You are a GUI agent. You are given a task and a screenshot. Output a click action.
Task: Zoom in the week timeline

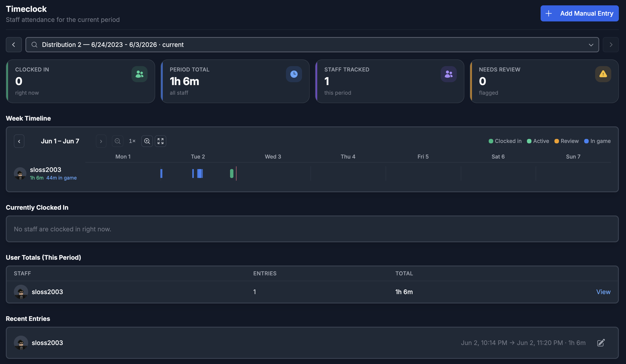(147, 141)
